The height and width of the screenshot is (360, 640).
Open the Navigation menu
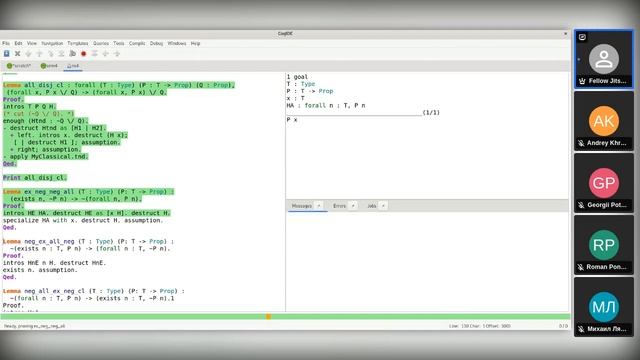coord(52,43)
